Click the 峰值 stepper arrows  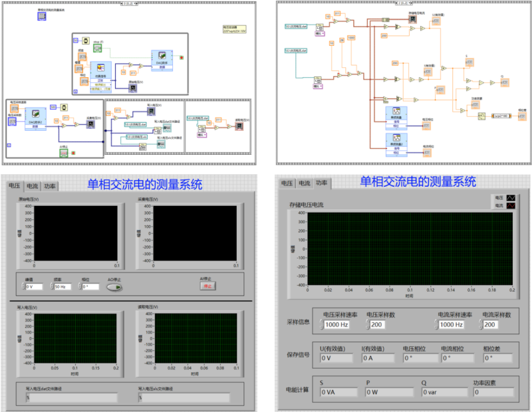22,286
